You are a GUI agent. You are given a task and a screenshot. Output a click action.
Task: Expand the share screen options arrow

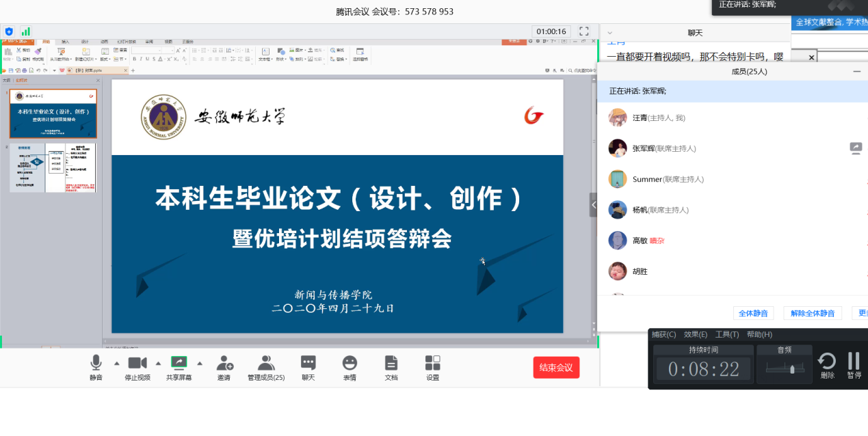coord(199,363)
